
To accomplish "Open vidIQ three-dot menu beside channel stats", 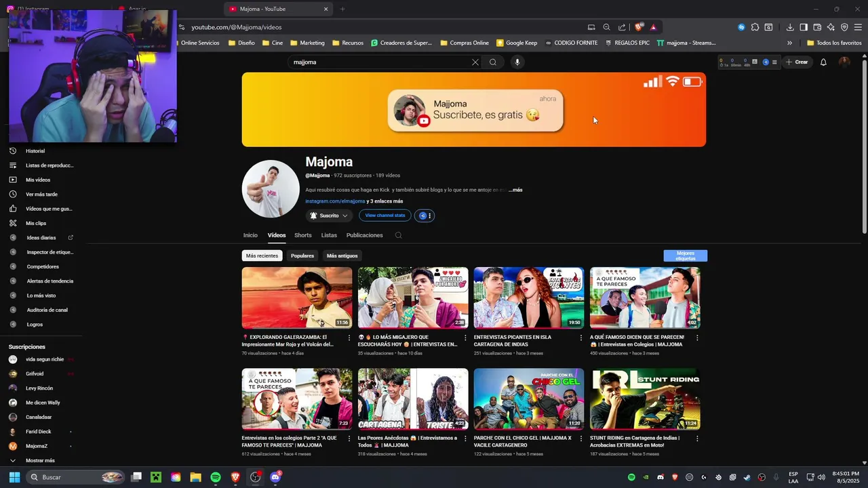I will pyautogui.click(x=430, y=216).
